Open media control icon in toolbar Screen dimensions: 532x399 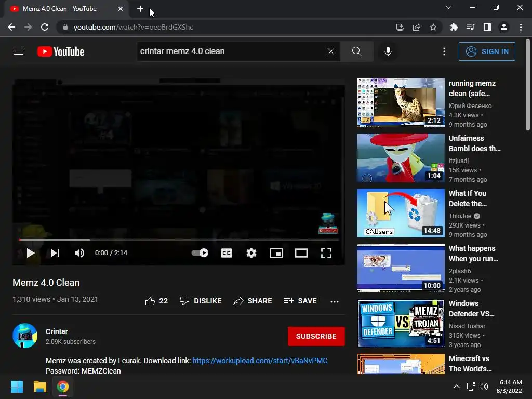470,27
